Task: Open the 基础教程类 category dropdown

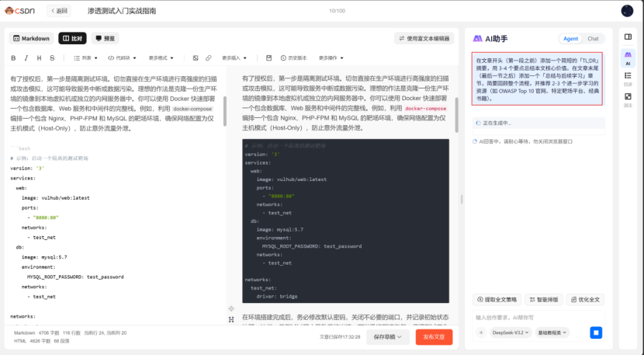Action: (552, 332)
